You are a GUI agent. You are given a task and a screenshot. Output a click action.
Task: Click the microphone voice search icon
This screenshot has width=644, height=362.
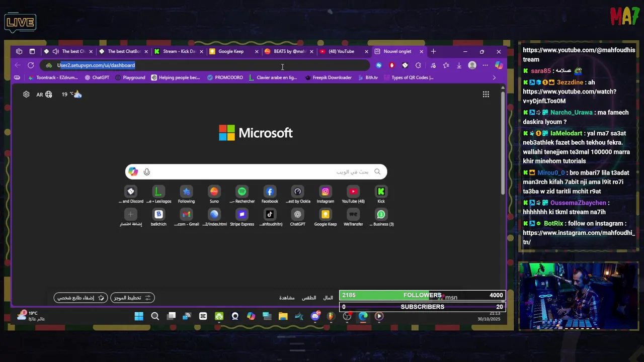(147, 172)
